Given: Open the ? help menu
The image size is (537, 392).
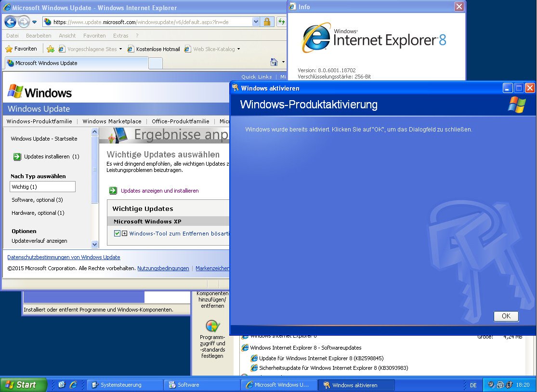Looking at the screenshot, I should click(x=137, y=36).
